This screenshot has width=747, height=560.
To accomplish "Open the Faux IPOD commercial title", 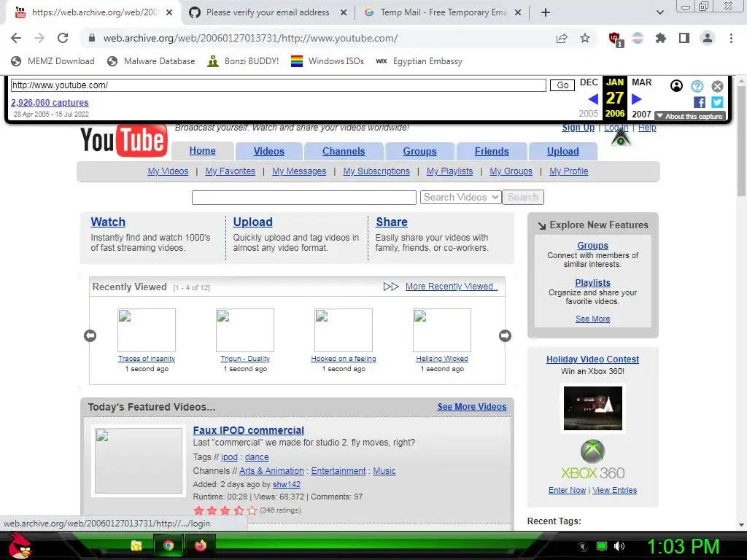I will point(248,430).
